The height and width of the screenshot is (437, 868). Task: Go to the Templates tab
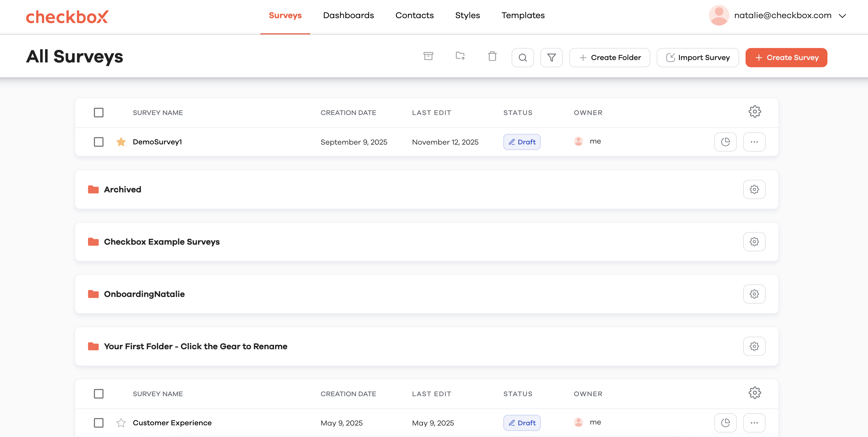(523, 15)
